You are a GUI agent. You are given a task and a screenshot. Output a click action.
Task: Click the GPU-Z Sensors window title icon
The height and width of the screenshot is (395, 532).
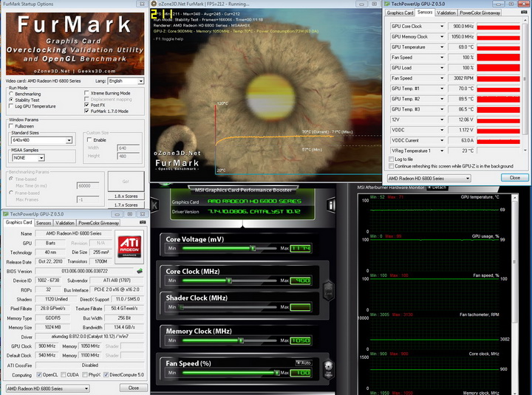[386, 4]
